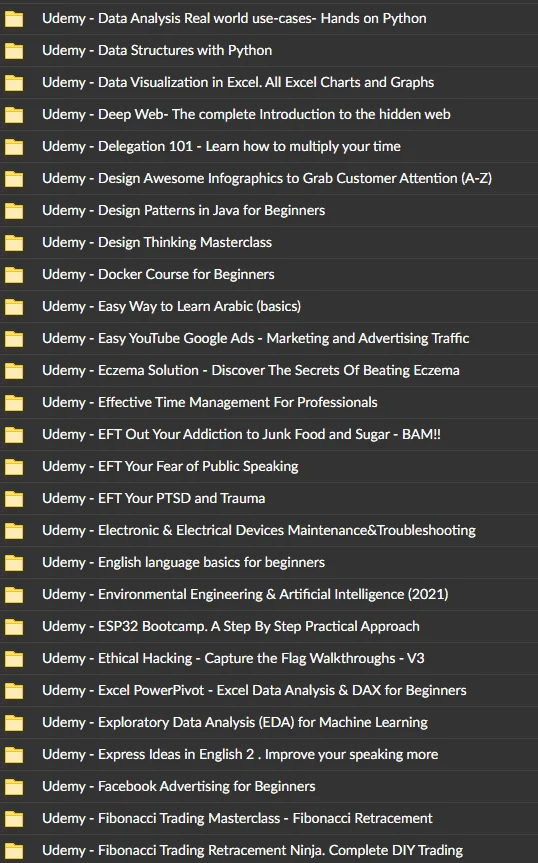
Task: Open 'Udemy - Eczema Solution - Discover The Secrets Of Beating Eczema'
Action: pos(250,370)
